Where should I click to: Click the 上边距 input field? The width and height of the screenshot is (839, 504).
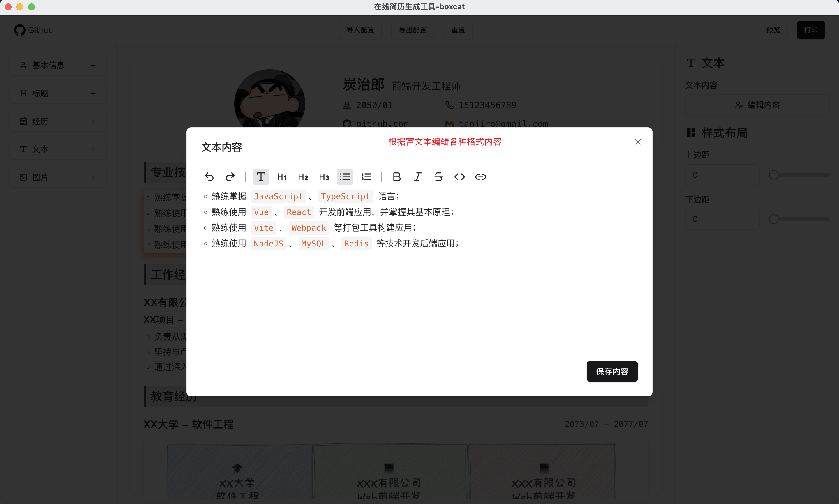point(722,175)
